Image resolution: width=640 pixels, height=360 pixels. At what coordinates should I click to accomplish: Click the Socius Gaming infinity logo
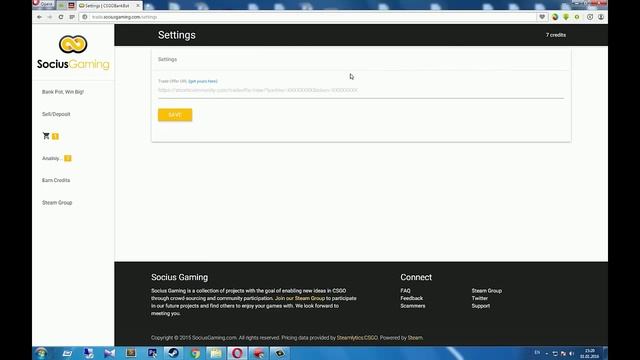click(73, 44)
